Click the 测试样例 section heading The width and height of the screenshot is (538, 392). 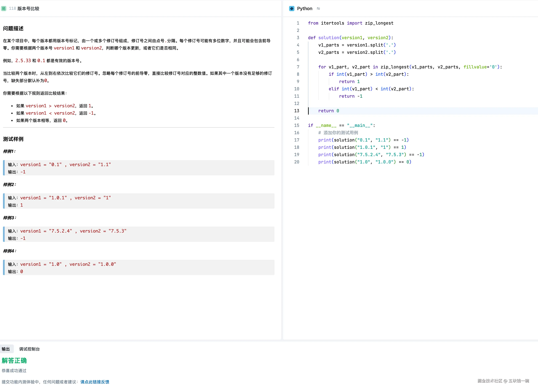tap(13, 139)
